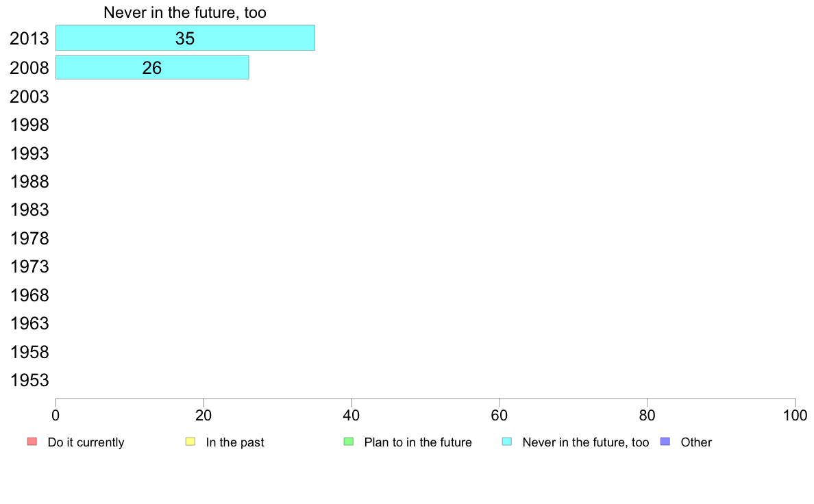Click the 2013 year label

29,38
